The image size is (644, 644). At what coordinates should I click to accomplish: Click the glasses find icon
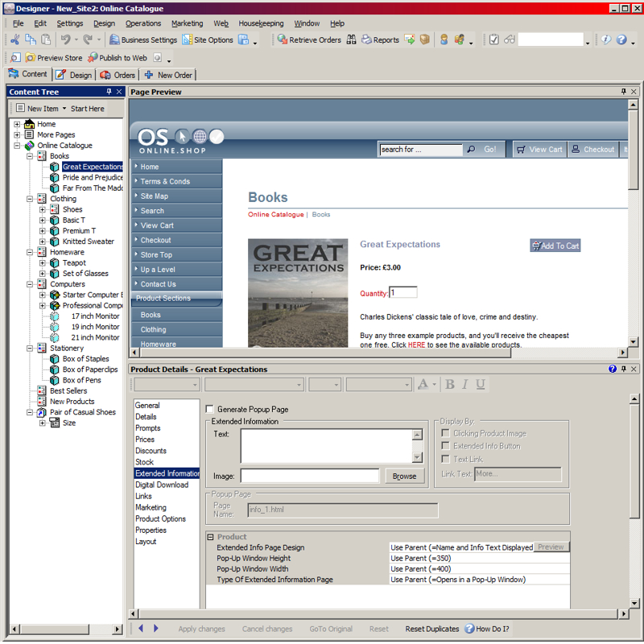pyautogui.click(x=510, y=39)
